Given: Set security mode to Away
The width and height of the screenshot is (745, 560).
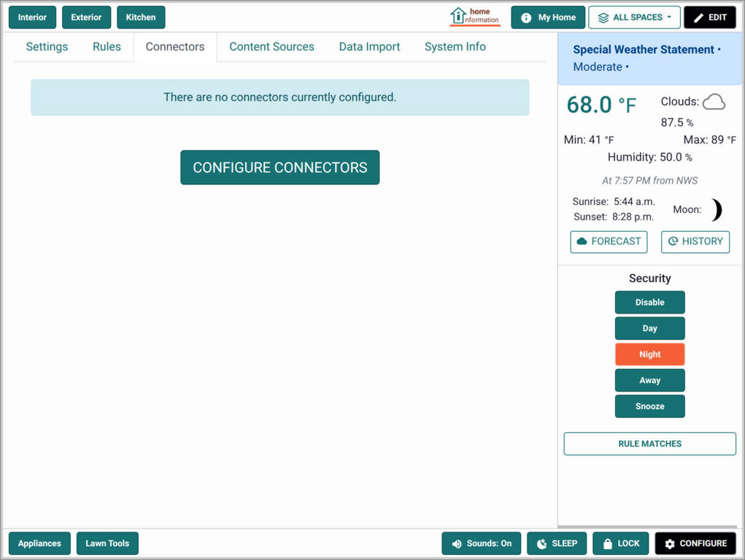Looking at the screenshot, I should [650, 381].
